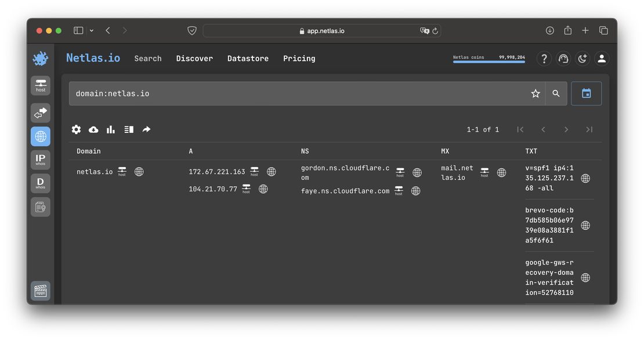Star the current search query
The height and width of the screenshot is (340, 644).
click(536, 93)
